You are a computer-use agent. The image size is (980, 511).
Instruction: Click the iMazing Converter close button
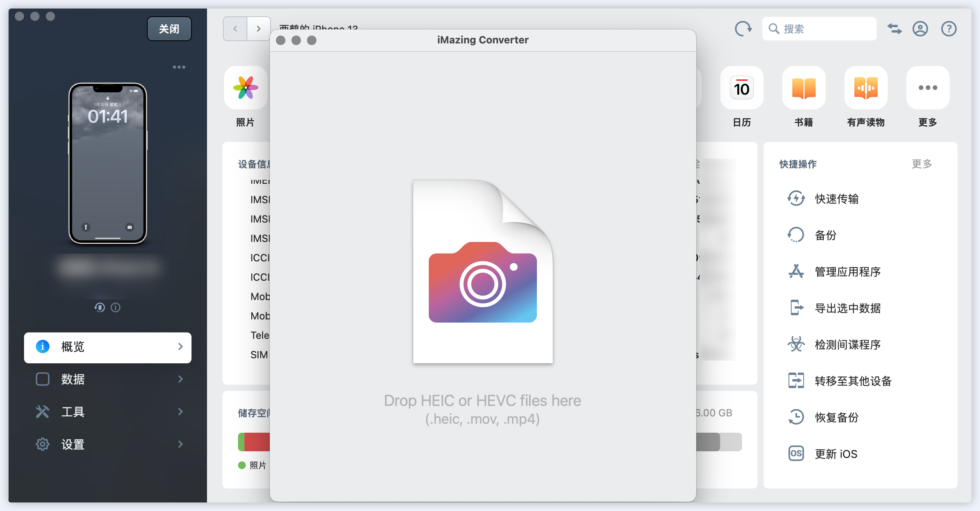click(x=281, y=40)
